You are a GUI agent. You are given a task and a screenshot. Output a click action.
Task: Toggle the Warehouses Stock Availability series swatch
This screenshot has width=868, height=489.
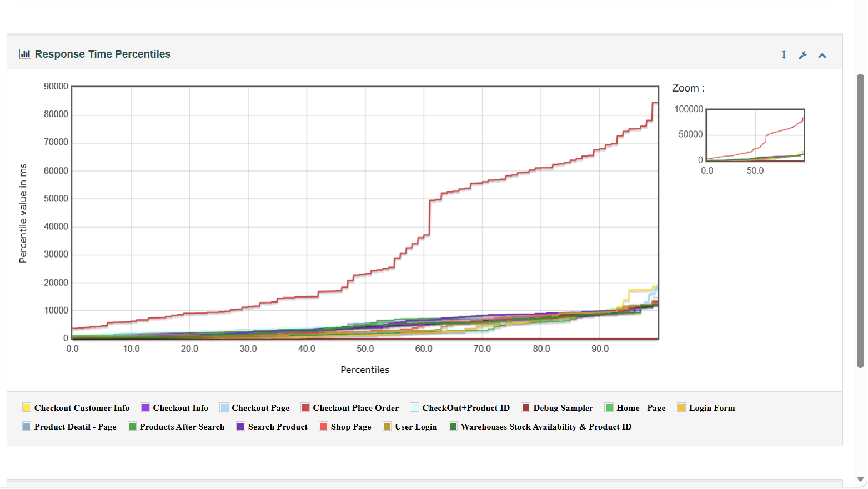[x=453, y=426]
